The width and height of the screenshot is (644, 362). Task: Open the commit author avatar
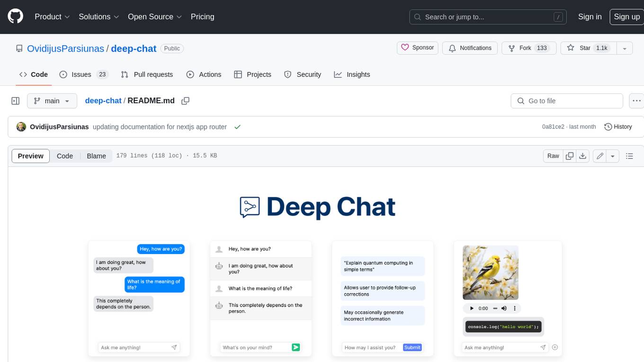click(x=21, y=127)
